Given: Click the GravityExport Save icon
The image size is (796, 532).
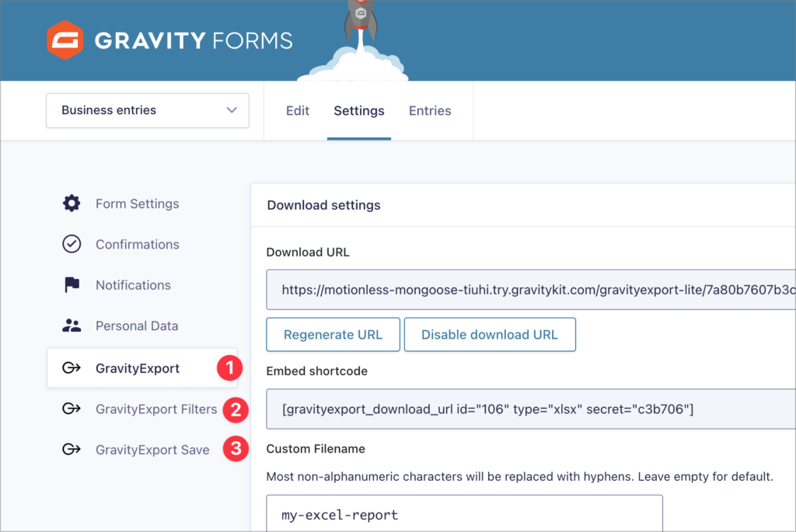Looking at the screenshot, I should pyautogui.click(x=71, y=450).
